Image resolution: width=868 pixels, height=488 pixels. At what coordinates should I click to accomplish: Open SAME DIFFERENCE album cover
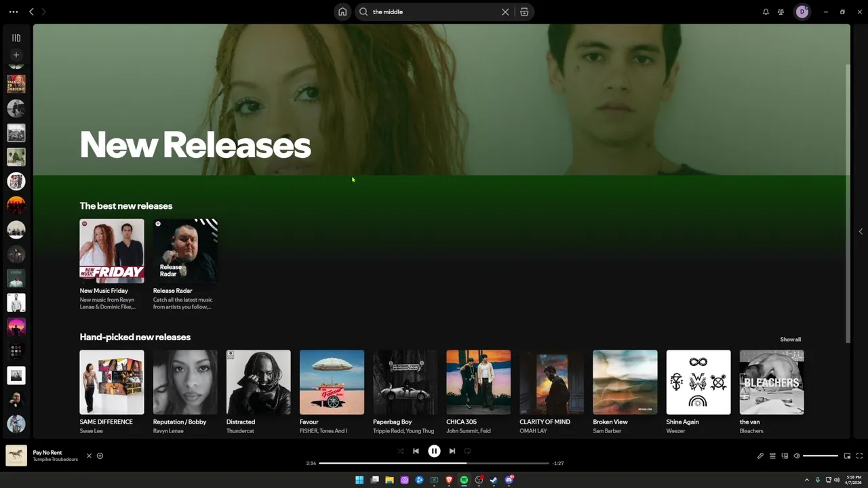pyautogui.click(x=112, y=382)
